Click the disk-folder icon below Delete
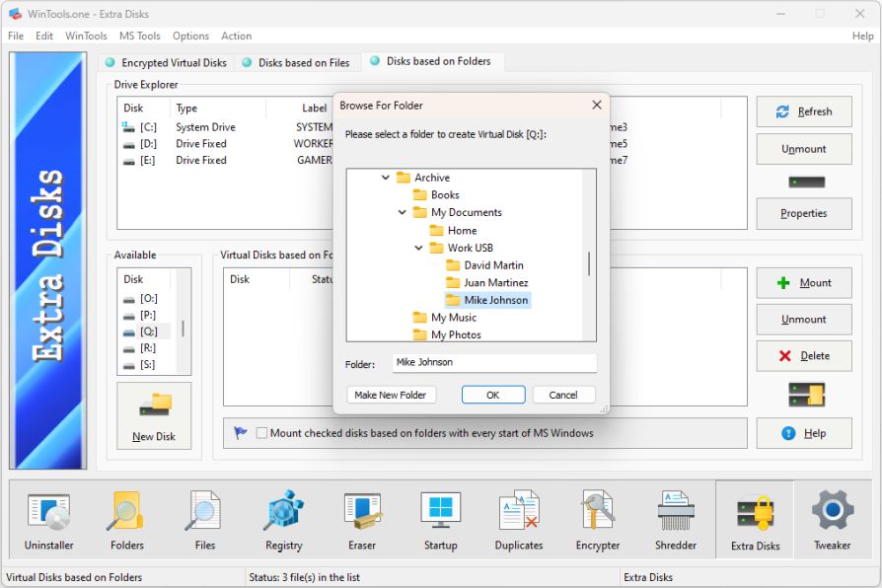 click(806, 395)
